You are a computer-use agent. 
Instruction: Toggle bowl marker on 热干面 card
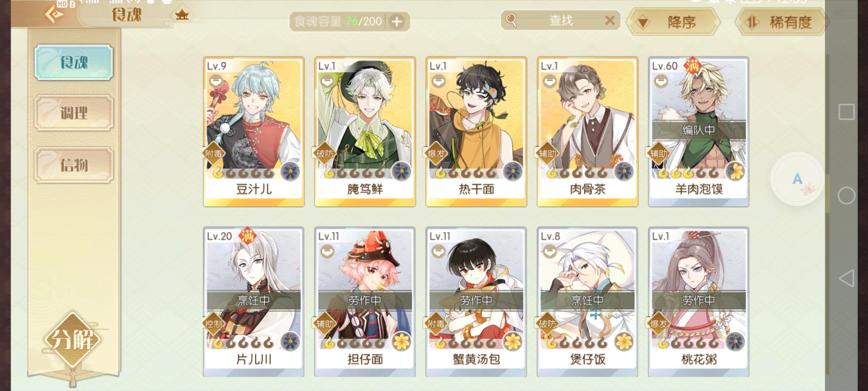point(439,81)
